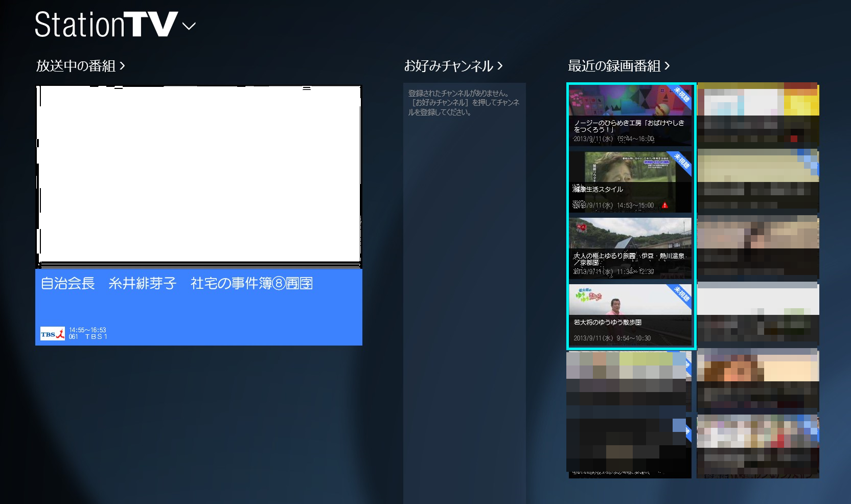Image resolution: width=851 pixels, height=504 pixels.
Task: Click the recording time 9:54~10:30
Action: click(634, 338)
